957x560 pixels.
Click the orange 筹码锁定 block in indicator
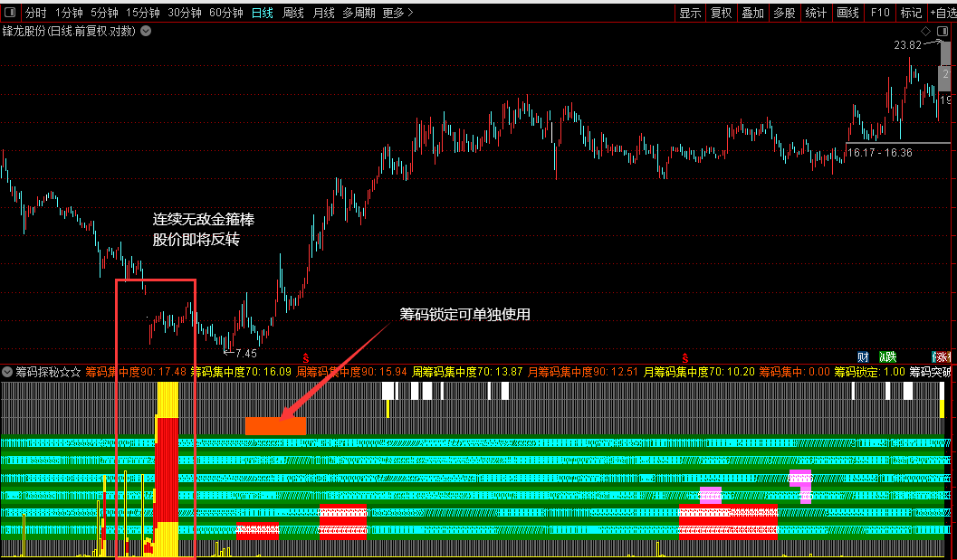click(275, 426)
